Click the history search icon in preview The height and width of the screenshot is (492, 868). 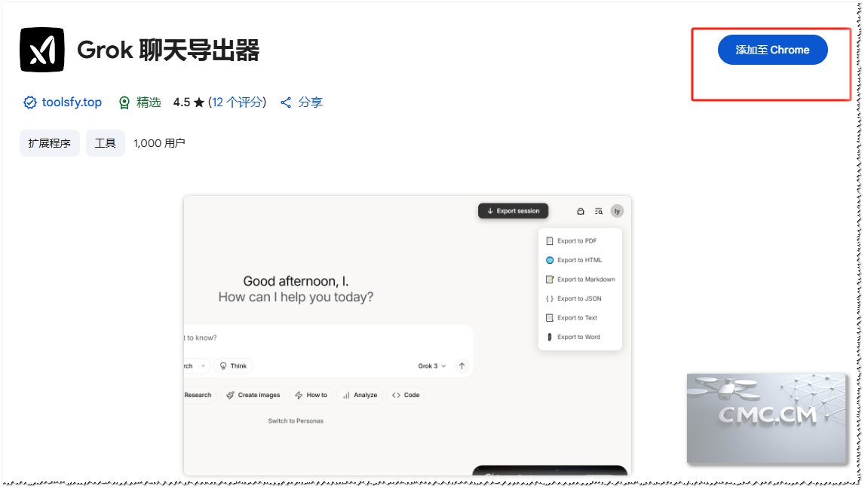tap(599, 211)
